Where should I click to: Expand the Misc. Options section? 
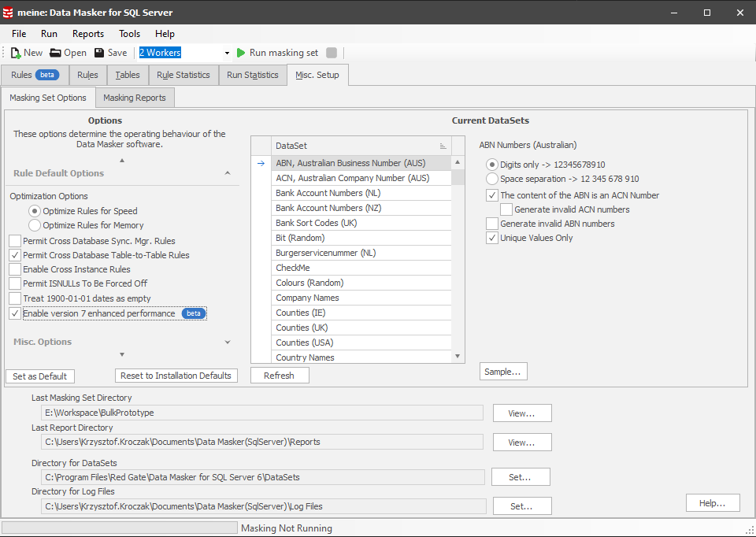pos(228,342)
